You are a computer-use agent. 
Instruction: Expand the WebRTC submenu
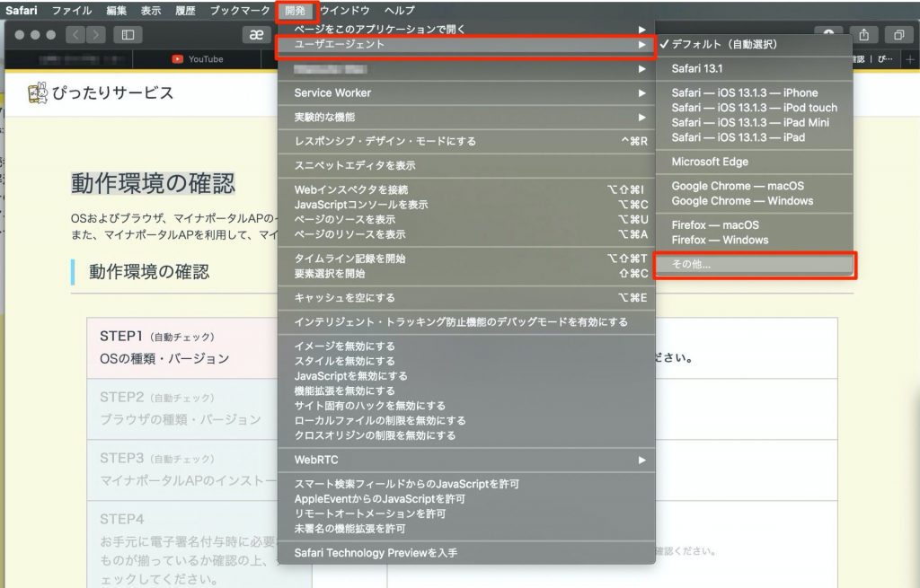pyautogui.click(x=466, y=460)
